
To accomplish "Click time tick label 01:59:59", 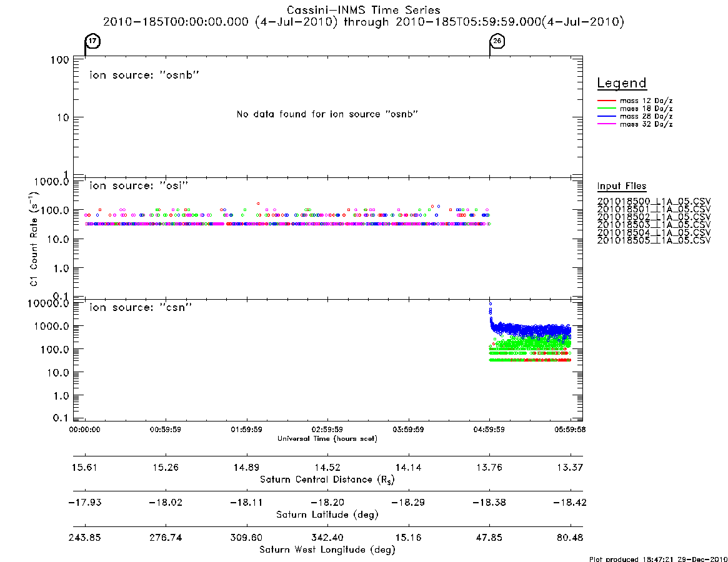I will tap(247, 430).
